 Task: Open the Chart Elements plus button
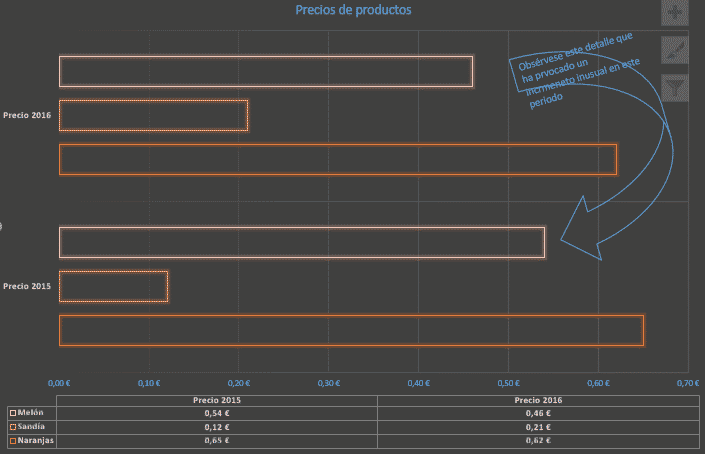tap(674, 13)
